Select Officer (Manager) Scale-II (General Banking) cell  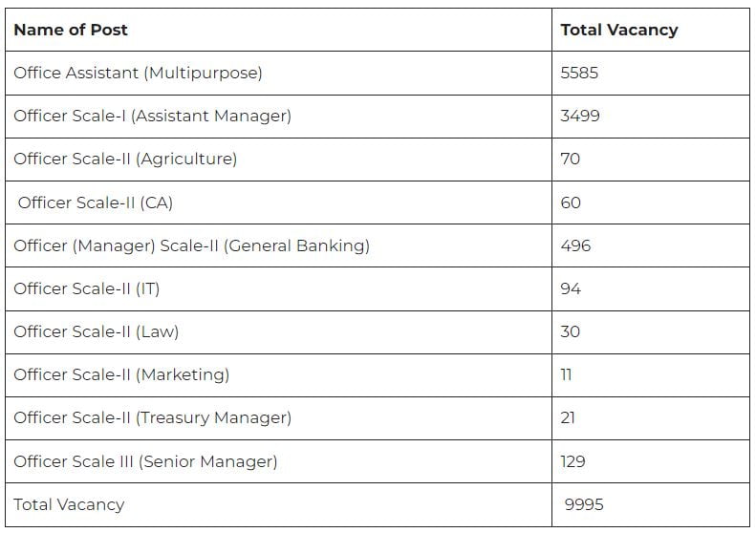(x=191, y=245)
